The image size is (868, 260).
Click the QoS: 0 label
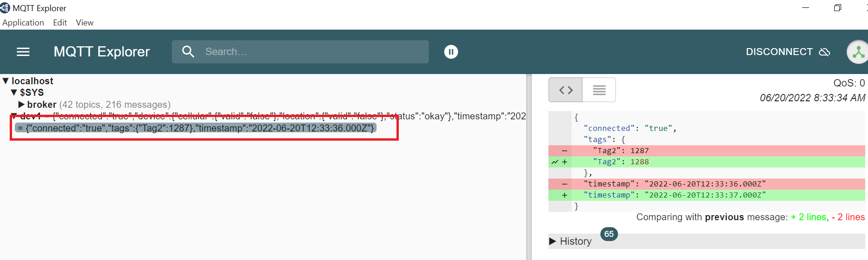pos(849,83)
